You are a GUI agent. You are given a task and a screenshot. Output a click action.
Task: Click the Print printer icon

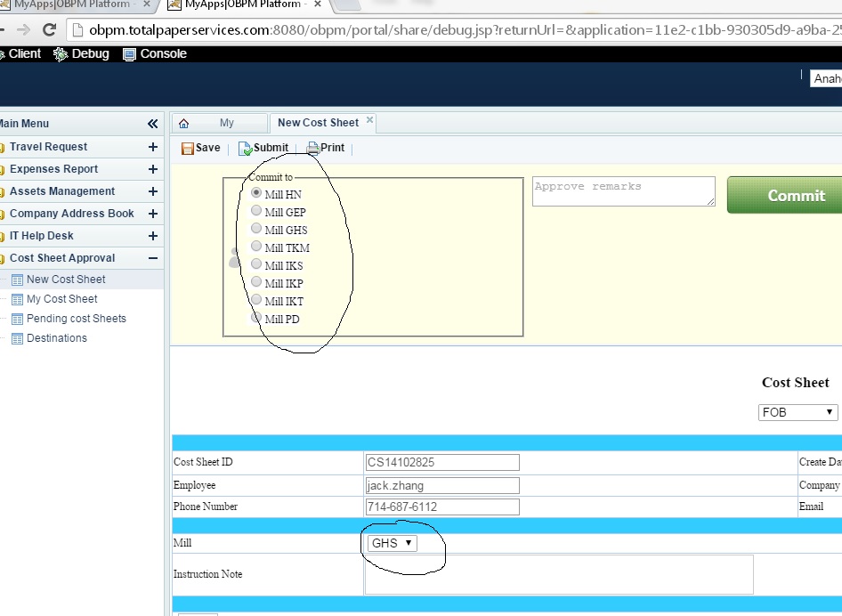coord(313,148)
